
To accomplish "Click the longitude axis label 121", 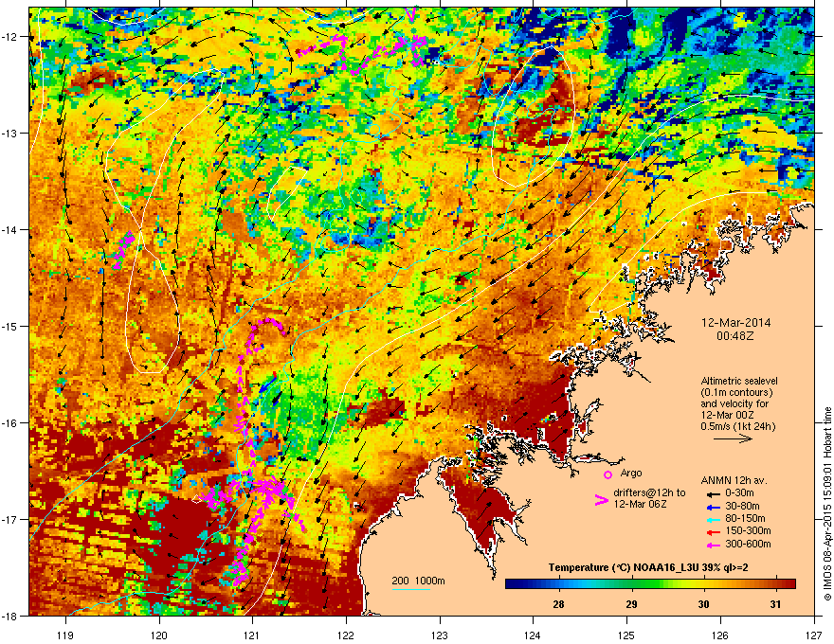I will click(252, 635).
